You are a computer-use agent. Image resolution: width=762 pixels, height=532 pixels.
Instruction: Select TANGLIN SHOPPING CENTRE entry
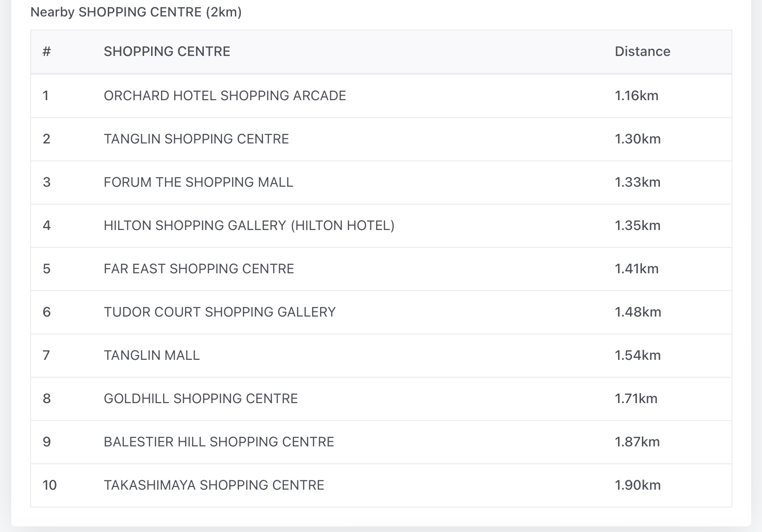(196, 139)
